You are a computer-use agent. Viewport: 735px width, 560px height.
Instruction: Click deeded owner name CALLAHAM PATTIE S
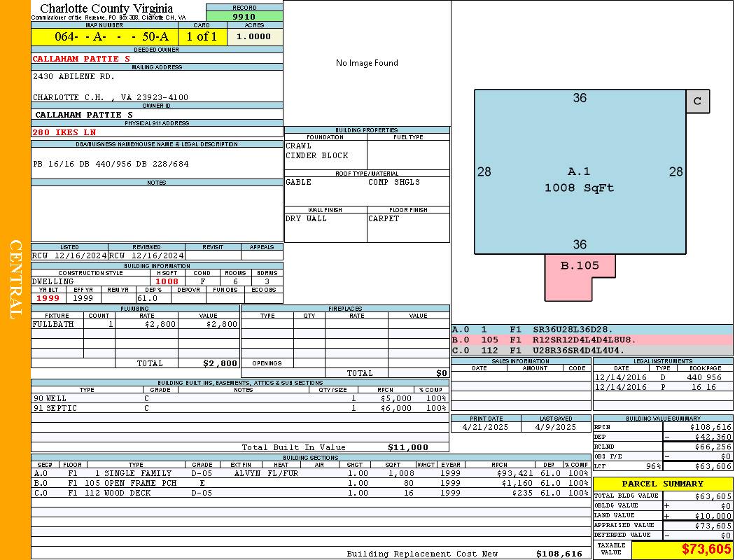point(81,59)
